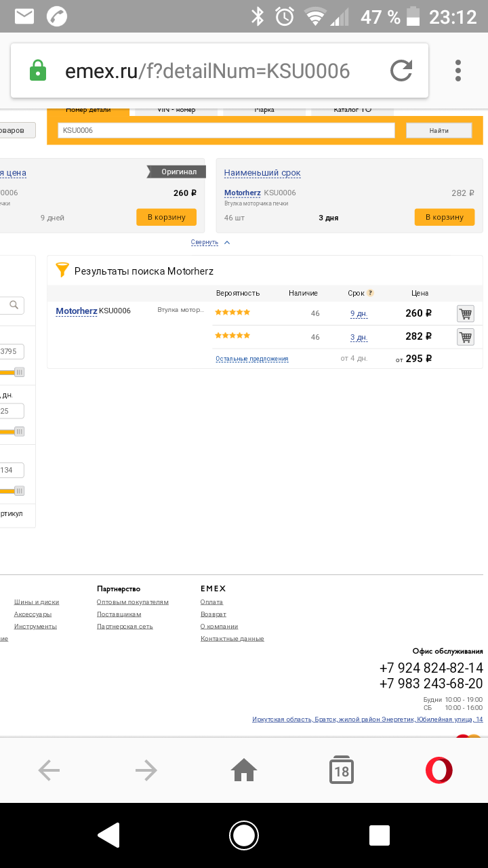This screenshot has height=868, width=488.
Task: Click the sidebar field showing 25
Action: point(12,411)
